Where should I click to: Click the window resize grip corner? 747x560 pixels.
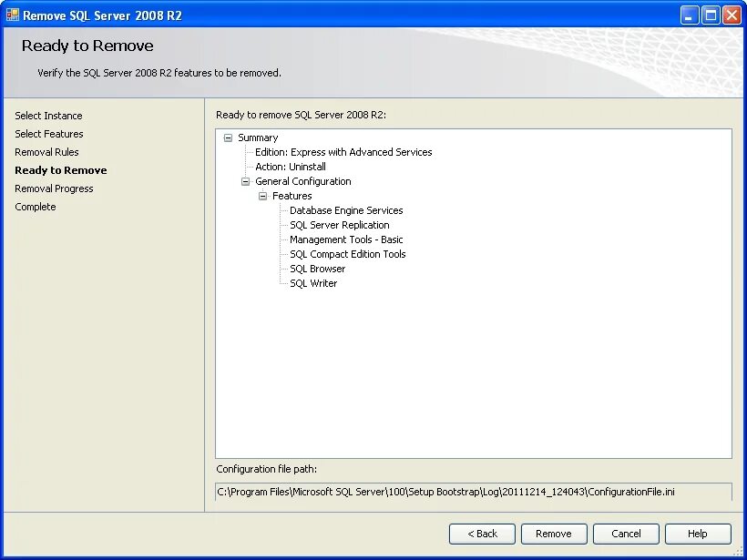click(x=739, y=552)
